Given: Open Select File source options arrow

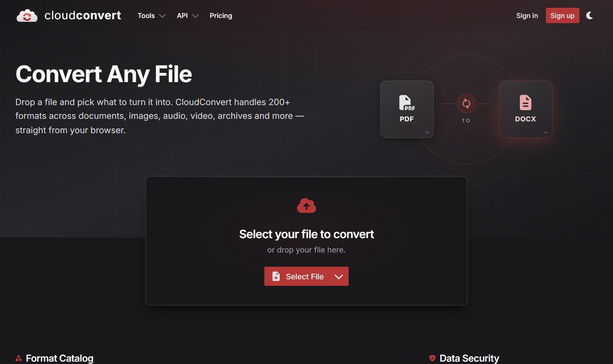Looking at the screenshot, I should pyautogui.click(x=339, y=276).
